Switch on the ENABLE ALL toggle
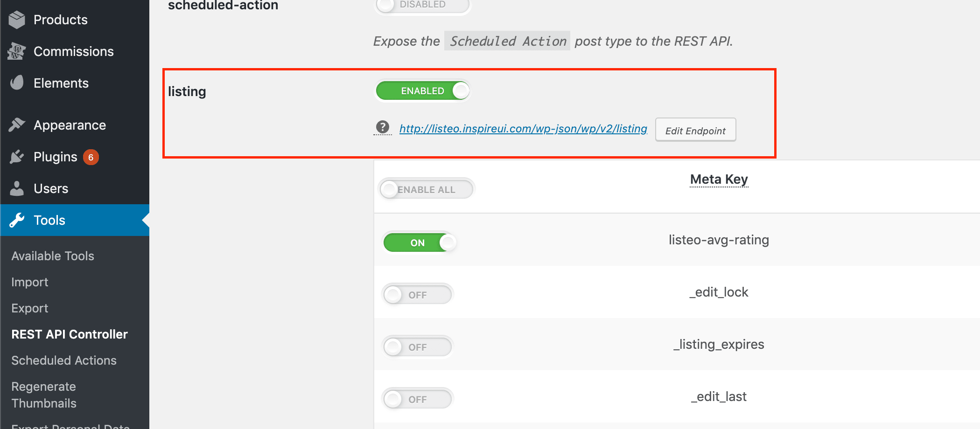This screenshot has height=429, width=980. tap(427, 189)
